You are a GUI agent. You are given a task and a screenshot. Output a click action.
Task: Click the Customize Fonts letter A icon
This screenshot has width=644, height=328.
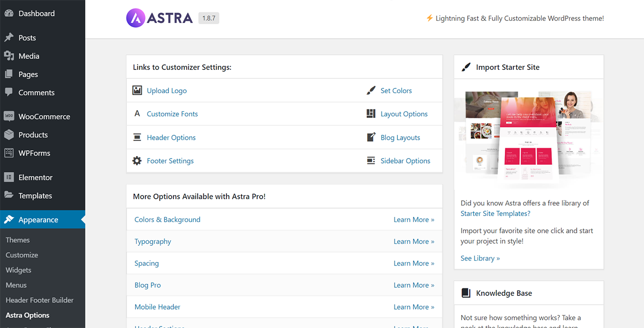[x=137, y=113]
